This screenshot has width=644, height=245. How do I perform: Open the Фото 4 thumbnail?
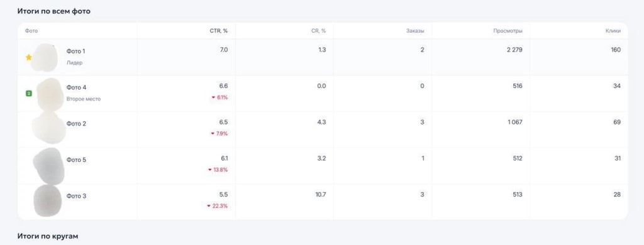(x=50, y=94)
